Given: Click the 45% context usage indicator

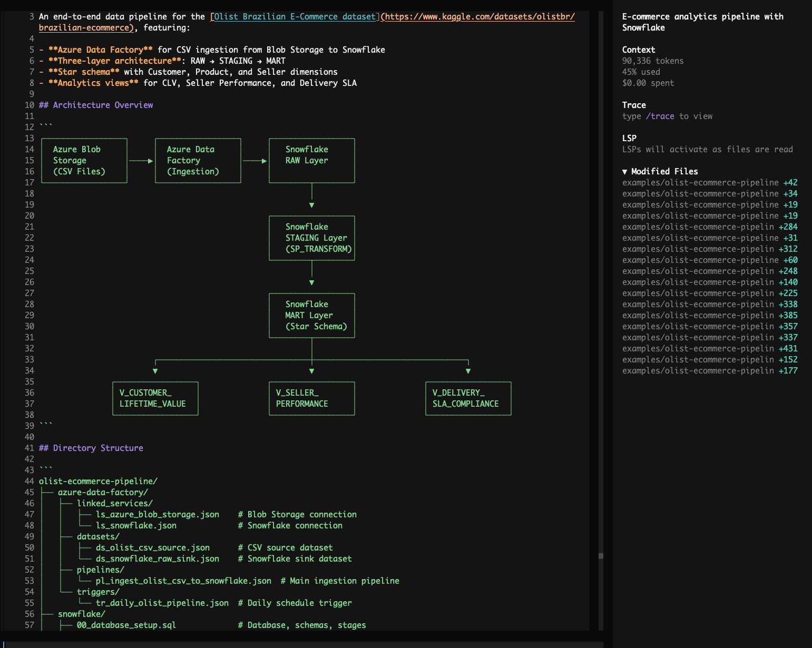Looking at the screenshot, I should click(641, 72).
